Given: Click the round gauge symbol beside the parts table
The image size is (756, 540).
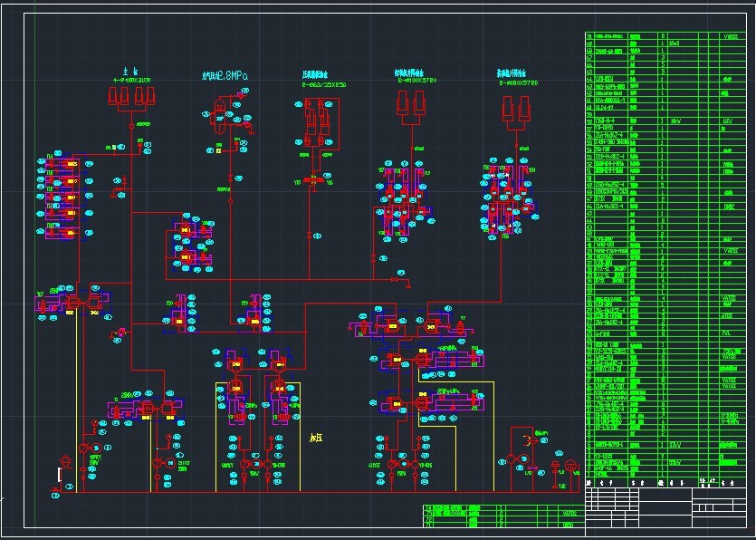Looking at the screenshot, I should point(571,467).
